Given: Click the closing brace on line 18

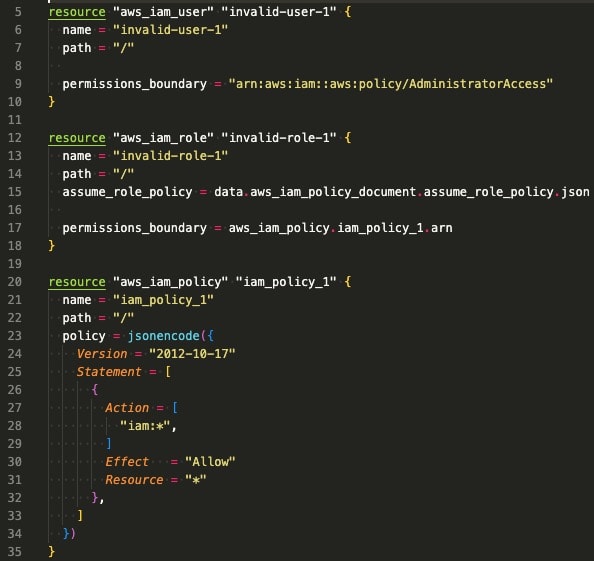Looking at the screenshot, I should 52,245.
